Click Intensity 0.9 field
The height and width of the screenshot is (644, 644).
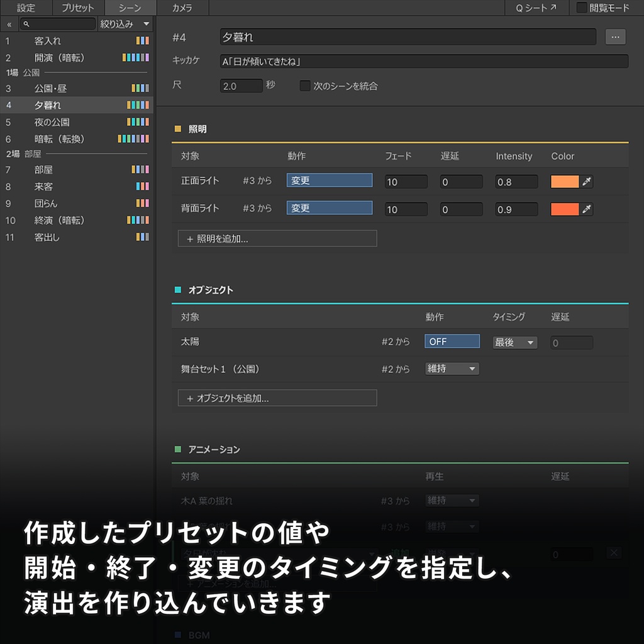point(517,209)
